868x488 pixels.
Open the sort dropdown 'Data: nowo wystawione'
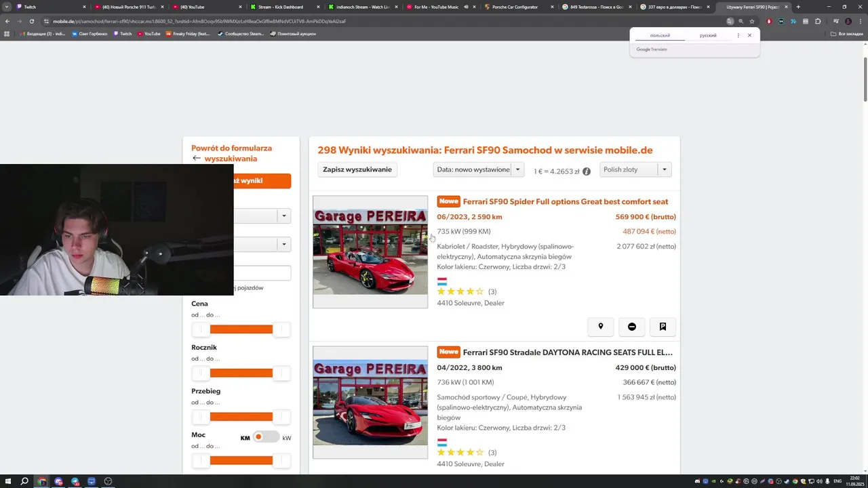(478, 169)
